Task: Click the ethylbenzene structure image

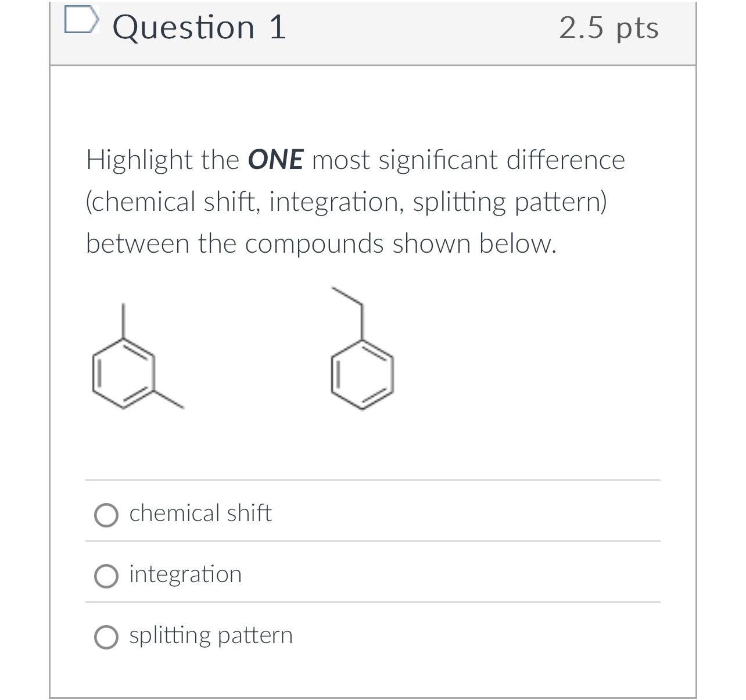Action: pos(361,347)
